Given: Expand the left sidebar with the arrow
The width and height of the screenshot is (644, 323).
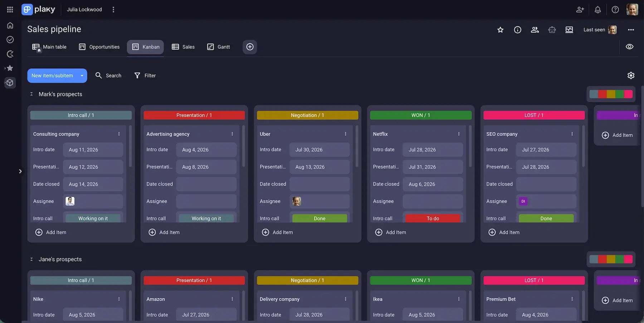Looking at the screenshot, I should [20, 171].
